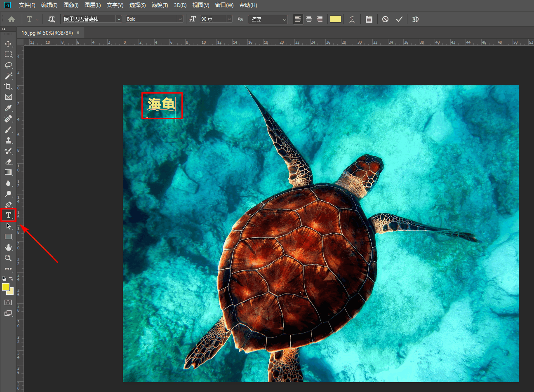Expand the Bold font style dropdown
Image resolution: width=534 pixels, height=392 pixels.
pyautogui.click(x=180, y=19)
